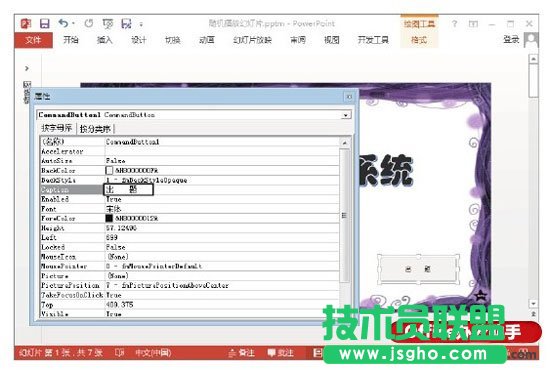Select the MouseIcon property row
Image resolution: width=550 pixels, height=370 pixels.
(x=190, y=256)
